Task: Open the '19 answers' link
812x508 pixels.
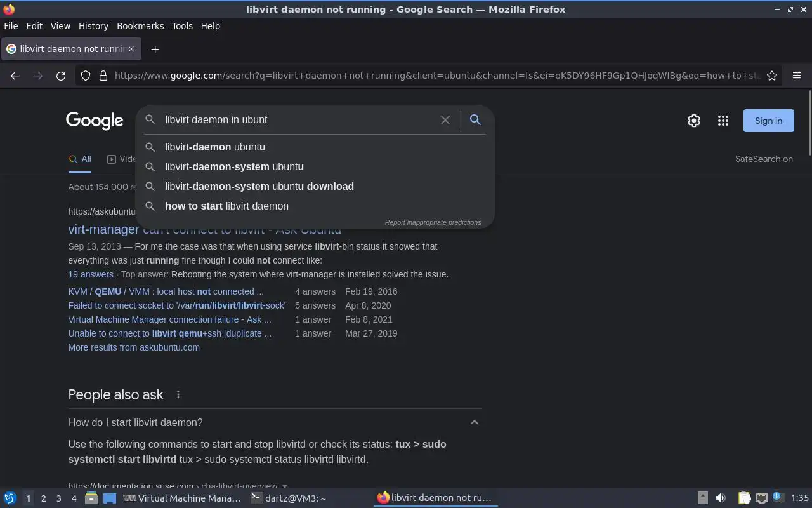Action: pos(91,274)
